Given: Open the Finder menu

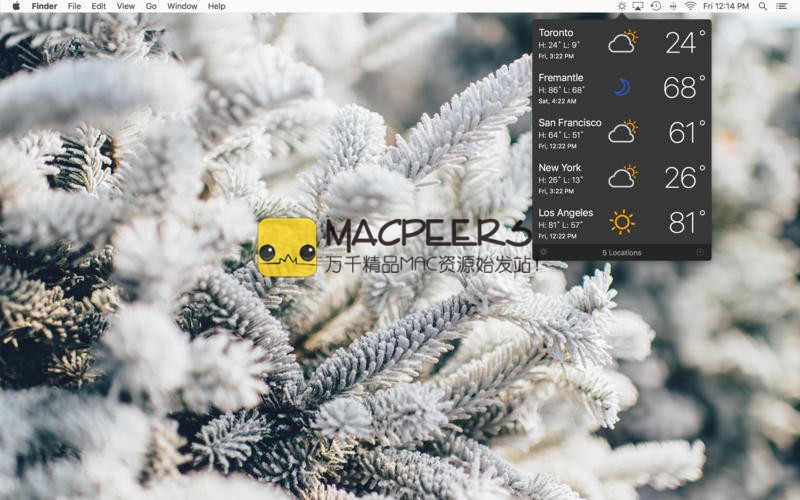Looking at the screenshot, I should click(x=44, y=6).
